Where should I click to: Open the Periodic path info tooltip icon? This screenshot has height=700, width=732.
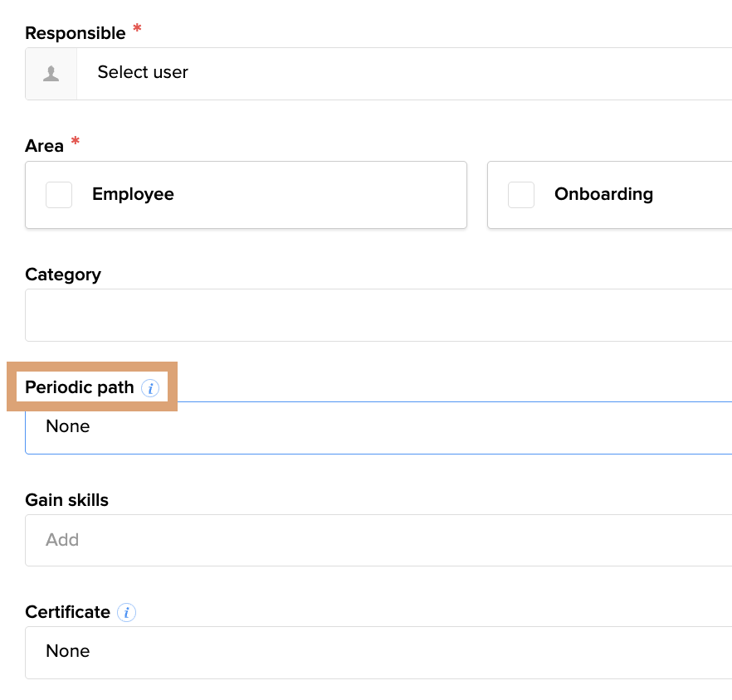(x=149, y=388)
